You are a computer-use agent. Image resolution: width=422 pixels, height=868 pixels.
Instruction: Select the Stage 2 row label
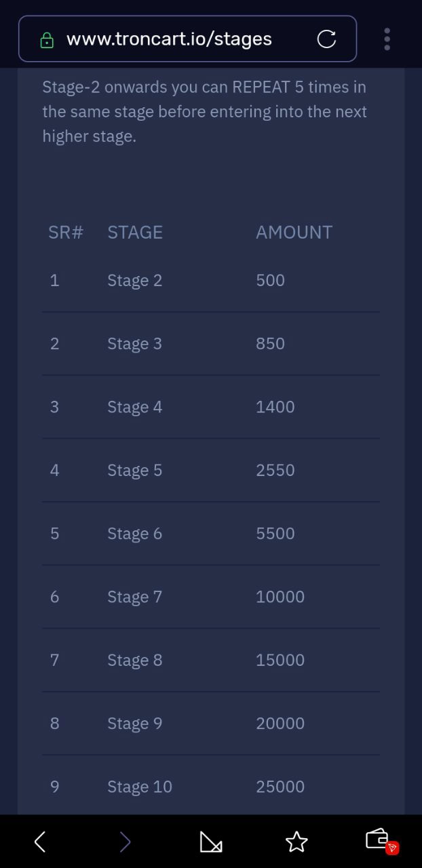pos(135,281)
